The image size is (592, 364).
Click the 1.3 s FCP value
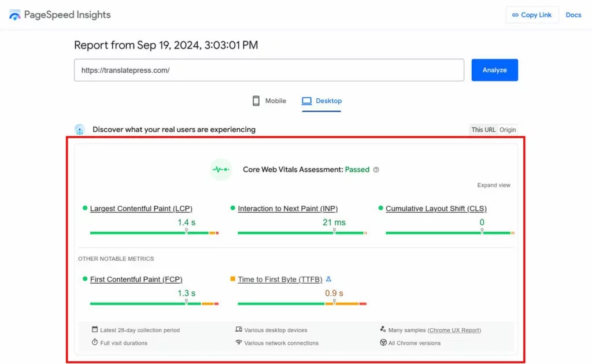click(x=187, y=293)
